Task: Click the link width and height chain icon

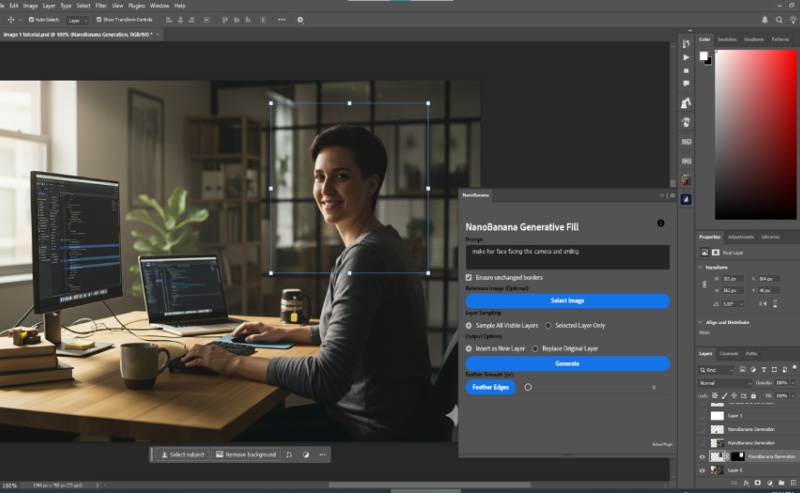Action: 704,285
